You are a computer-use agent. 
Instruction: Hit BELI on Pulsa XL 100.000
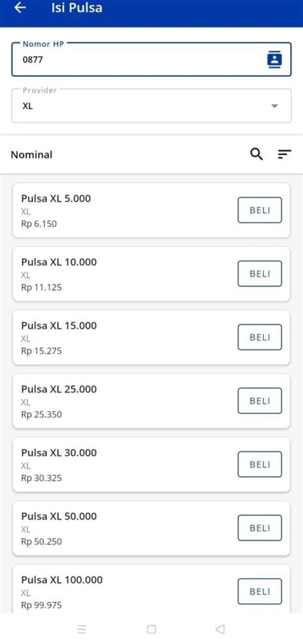coord(260,592)
